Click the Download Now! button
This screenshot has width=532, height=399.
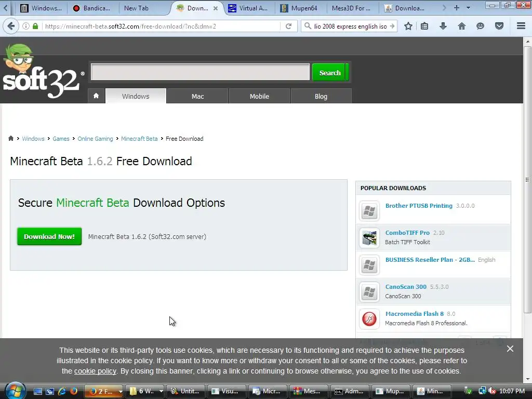49,236
